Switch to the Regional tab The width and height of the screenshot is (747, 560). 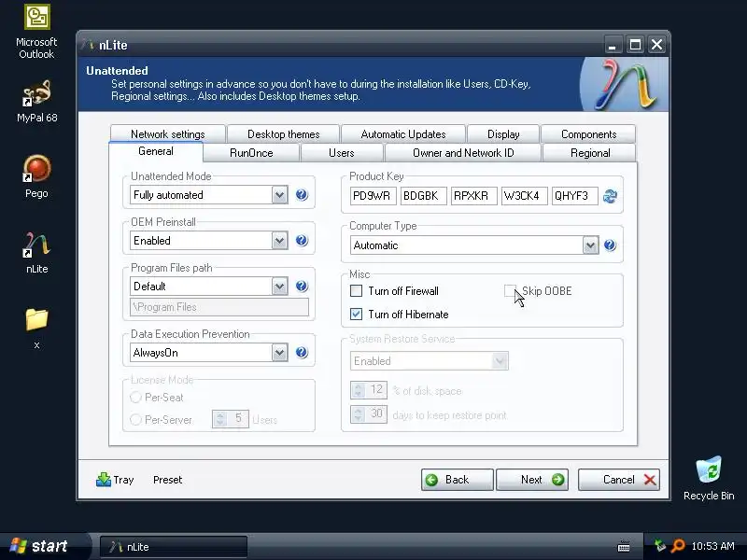[x=590, y=153]
